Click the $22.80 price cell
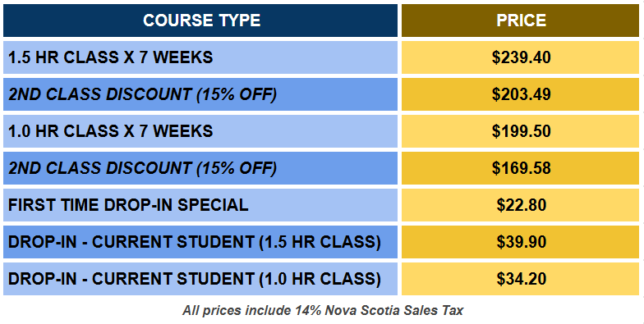This screenshot has height=324, width=644. 521,205
